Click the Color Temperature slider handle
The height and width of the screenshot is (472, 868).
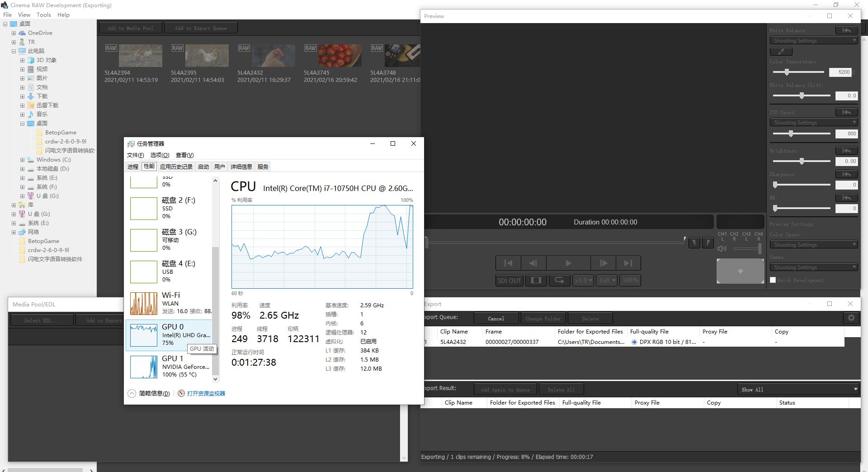point(787,72)
